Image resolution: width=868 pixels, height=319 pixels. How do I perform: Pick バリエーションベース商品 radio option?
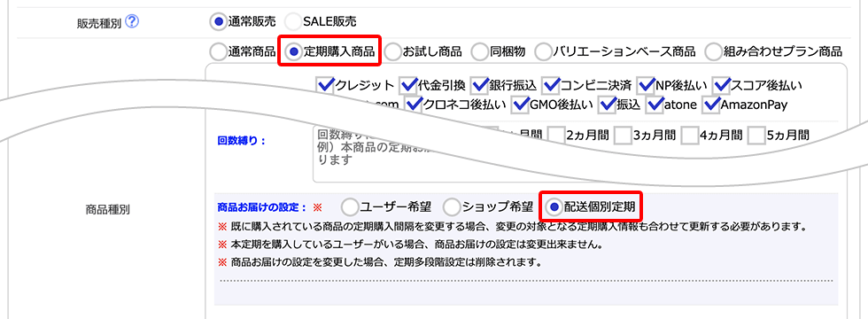(543, 51)
